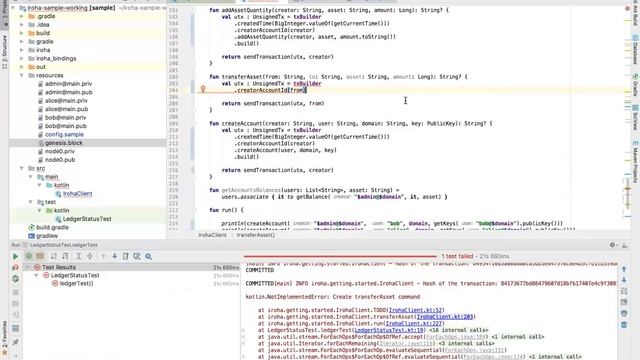
Task: Click the failed test progress bar
Action: point(340,256)
